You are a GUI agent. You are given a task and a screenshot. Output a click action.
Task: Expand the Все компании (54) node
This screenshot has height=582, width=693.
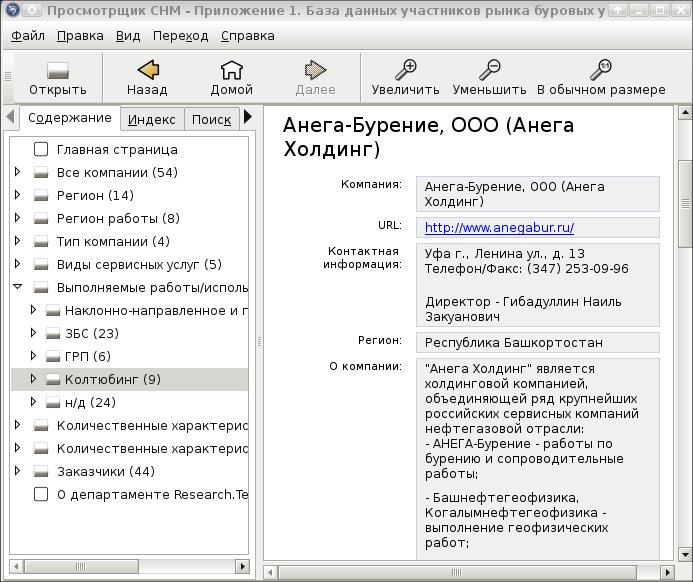[17, 171]
